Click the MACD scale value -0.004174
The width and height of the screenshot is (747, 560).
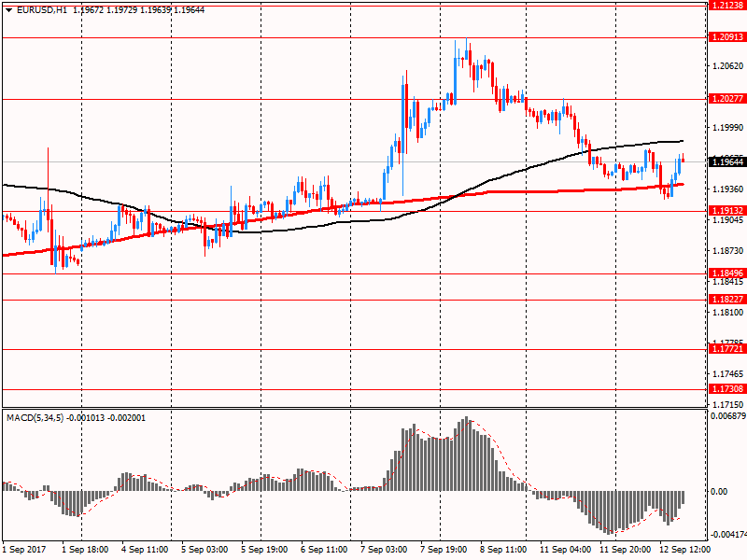tap(728, 535)
